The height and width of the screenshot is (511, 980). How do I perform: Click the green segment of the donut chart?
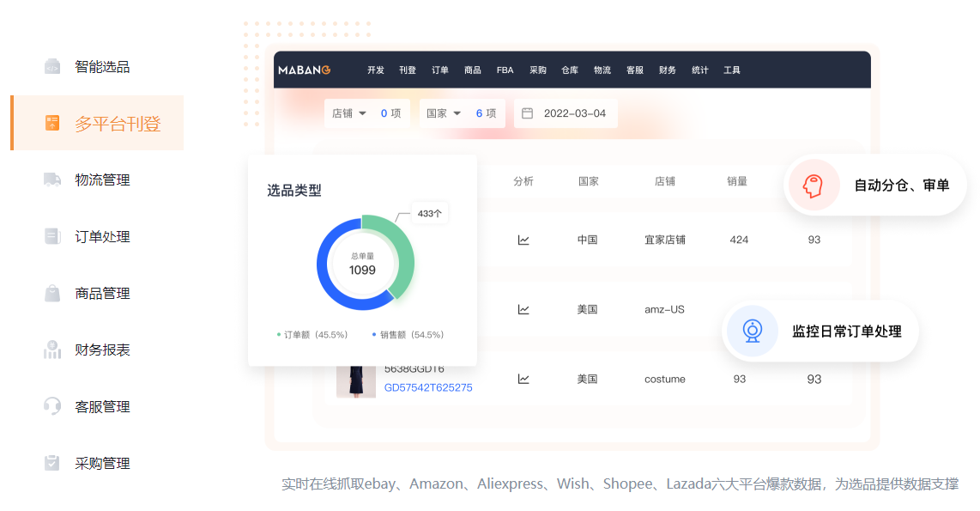point(405,258)
